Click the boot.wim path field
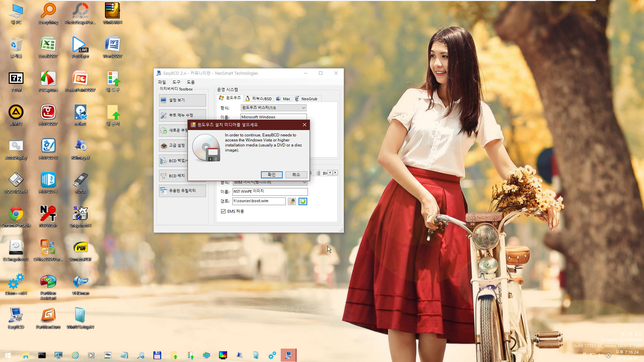 [x=259, y=201]
